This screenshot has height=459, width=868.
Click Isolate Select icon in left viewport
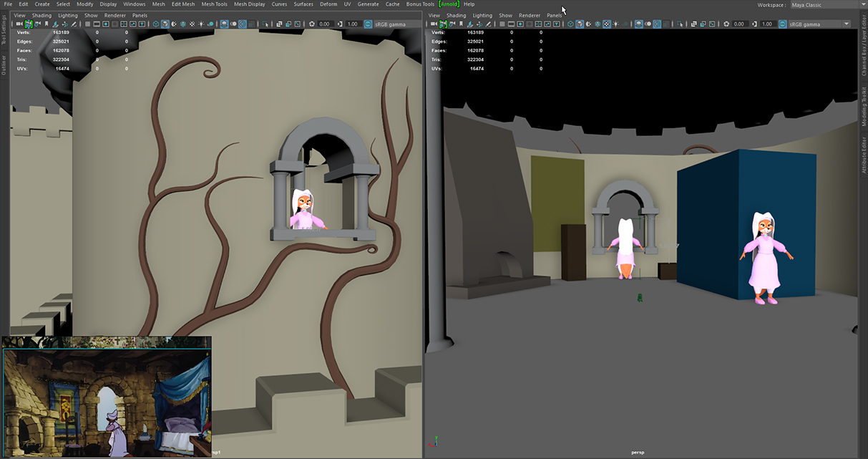point(265,24)
